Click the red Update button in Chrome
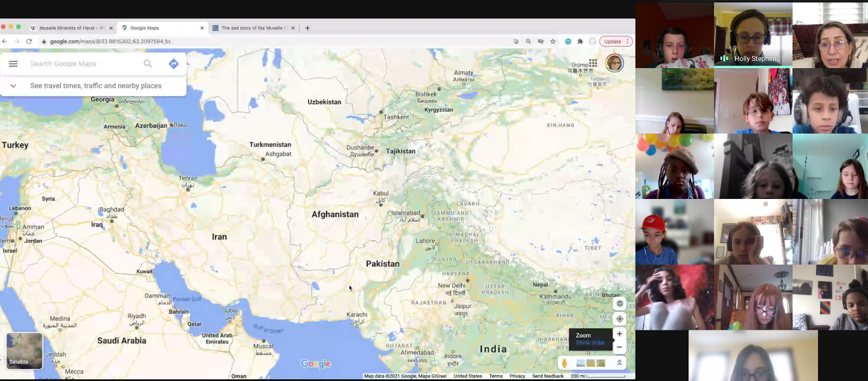The image size is (868, 381). pos(612,41)
